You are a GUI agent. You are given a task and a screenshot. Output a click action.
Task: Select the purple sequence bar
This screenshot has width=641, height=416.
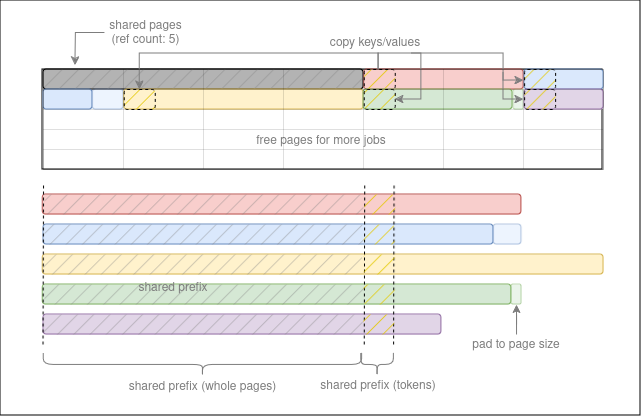(241, 324)
